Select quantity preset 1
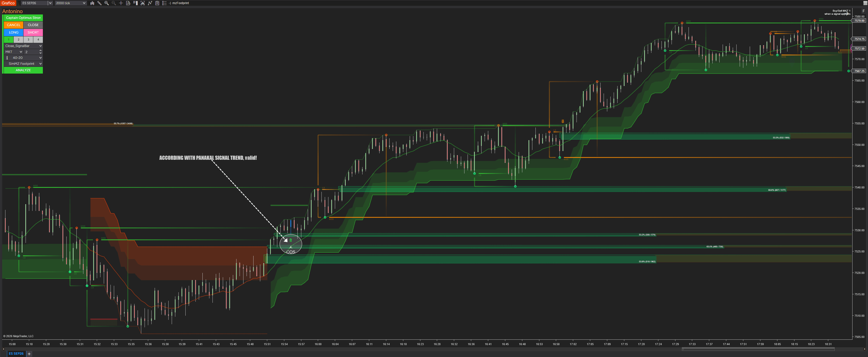 [9, 39]
